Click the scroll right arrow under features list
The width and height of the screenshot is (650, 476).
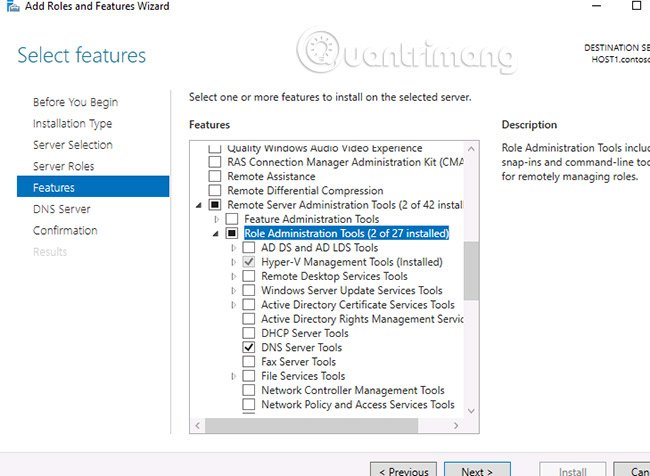[x=456, y=425]
